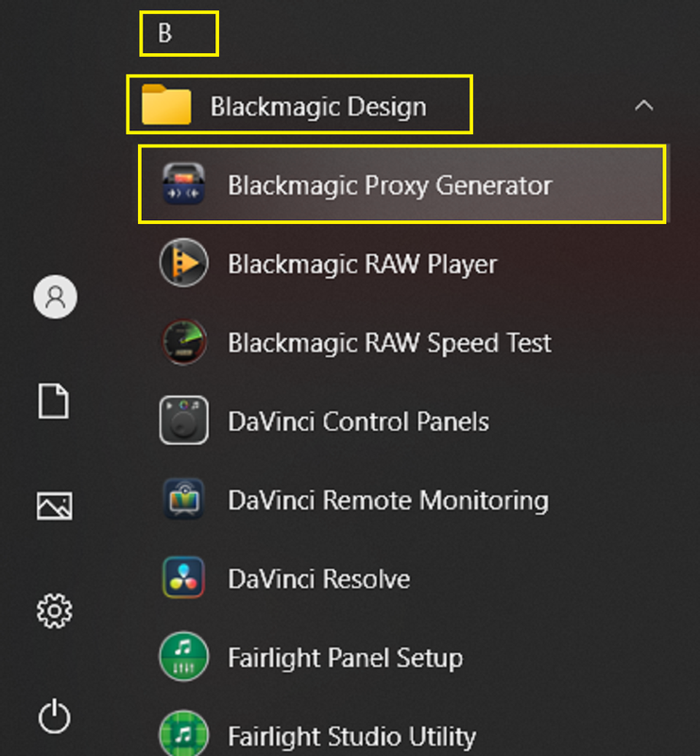This screenshot has height=756, width=700.
Task: Click the Blackmagic RAW Speed Test gauge icon
Action: coord(183,342)
